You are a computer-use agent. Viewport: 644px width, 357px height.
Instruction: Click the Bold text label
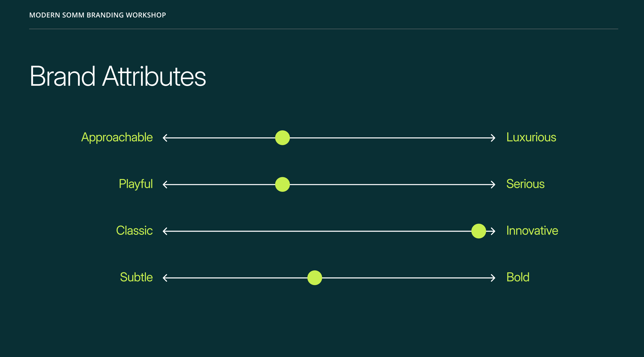tap(518, 277)
